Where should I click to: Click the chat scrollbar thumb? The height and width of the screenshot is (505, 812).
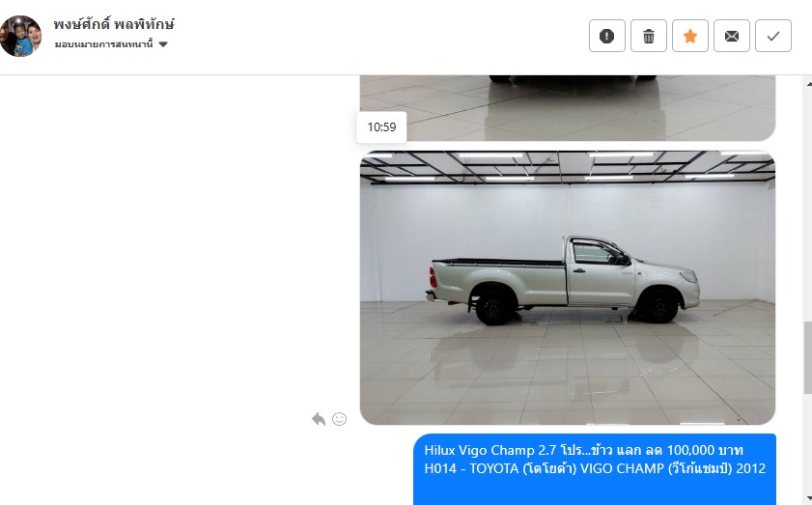pos(808,357)
